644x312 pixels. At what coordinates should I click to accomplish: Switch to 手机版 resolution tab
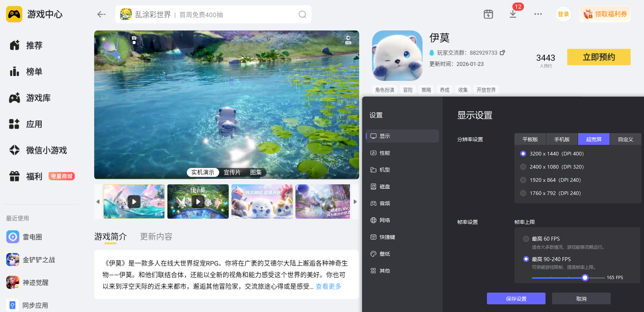[562, 139]
